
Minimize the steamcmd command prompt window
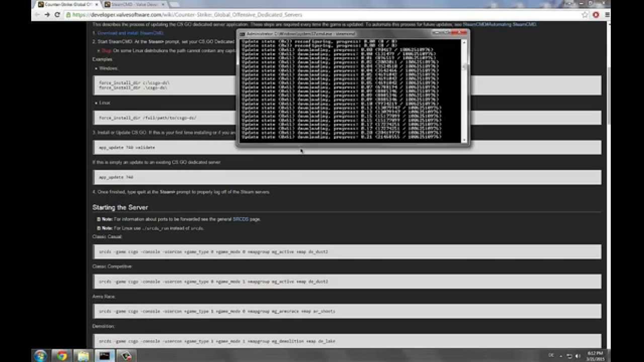tap(437, 33)
